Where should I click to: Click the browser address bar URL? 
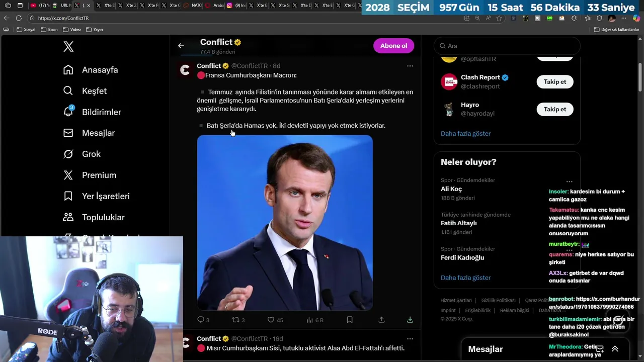pyautogui.click(x=63, y=18)
